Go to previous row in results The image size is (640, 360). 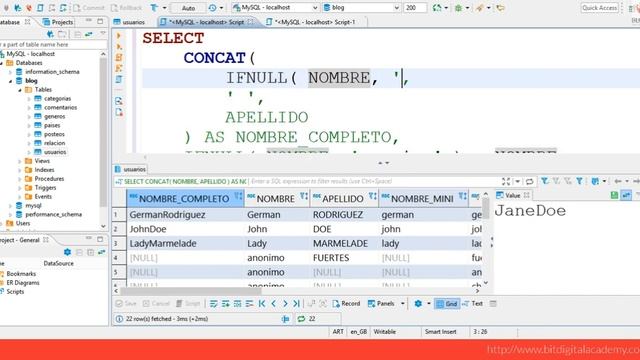point(273,304)
